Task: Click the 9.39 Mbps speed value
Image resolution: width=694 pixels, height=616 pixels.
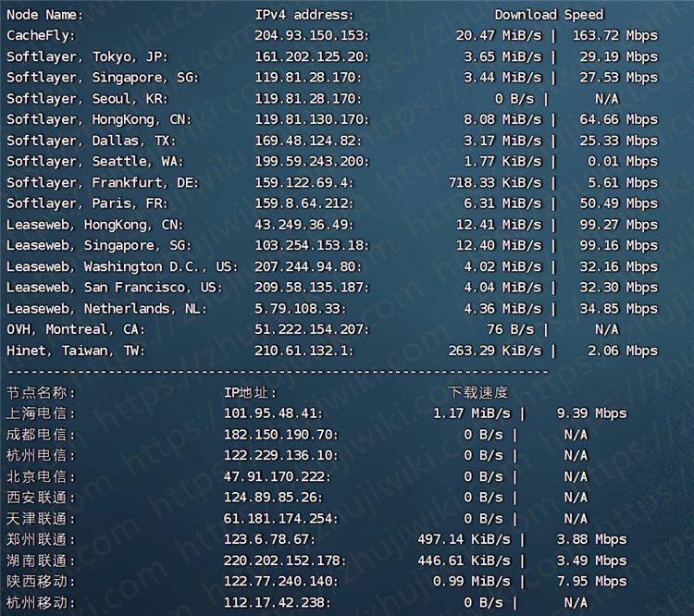Action: [592, 413]
